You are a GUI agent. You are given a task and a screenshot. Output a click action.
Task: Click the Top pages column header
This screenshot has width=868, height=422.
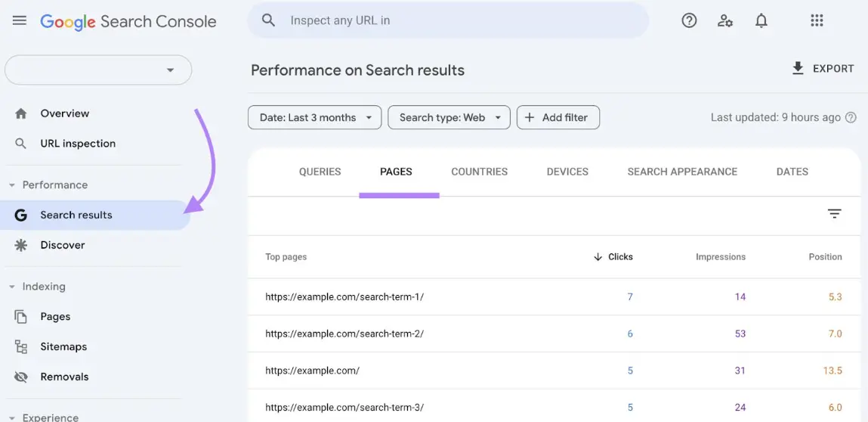(x=286, y=256)
